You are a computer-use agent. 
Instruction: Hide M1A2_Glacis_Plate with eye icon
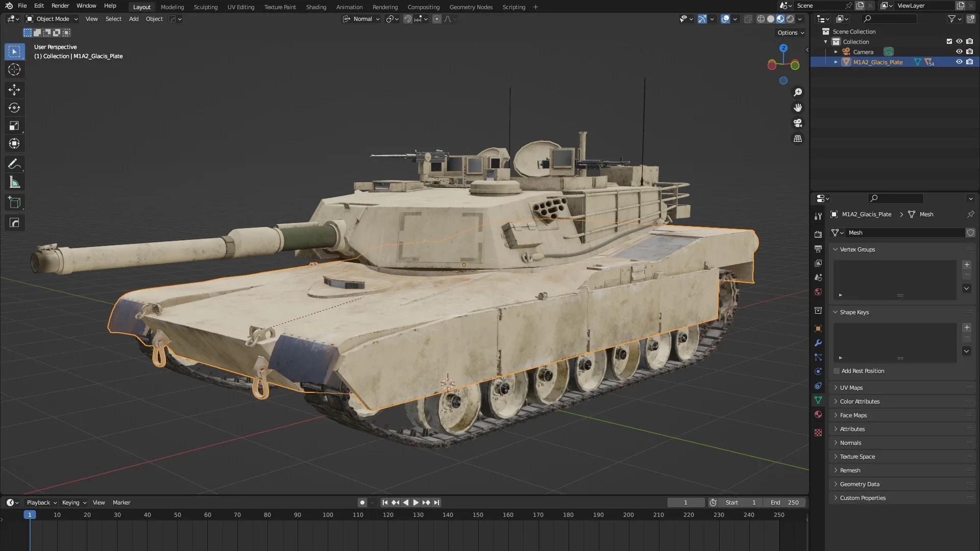pos(959,62)
